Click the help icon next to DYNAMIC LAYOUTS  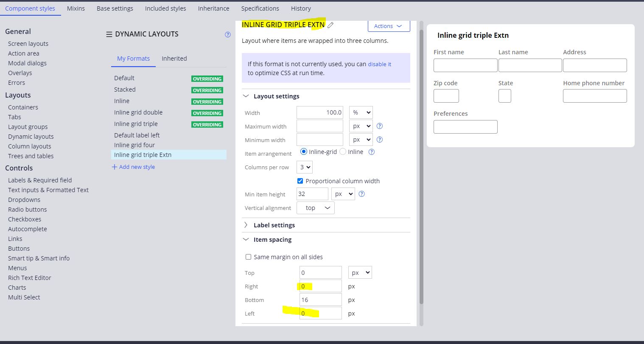(228, 34)
